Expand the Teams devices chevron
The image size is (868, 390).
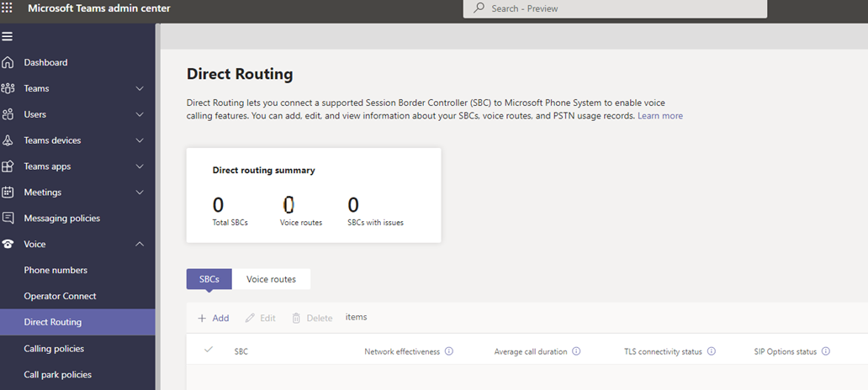(140, 140)
